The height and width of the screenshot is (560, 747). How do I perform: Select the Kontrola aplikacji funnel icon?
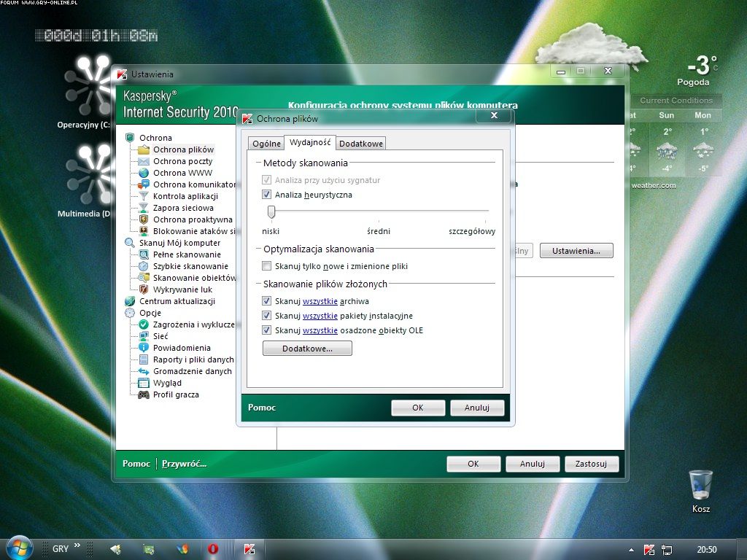(144, 196)
